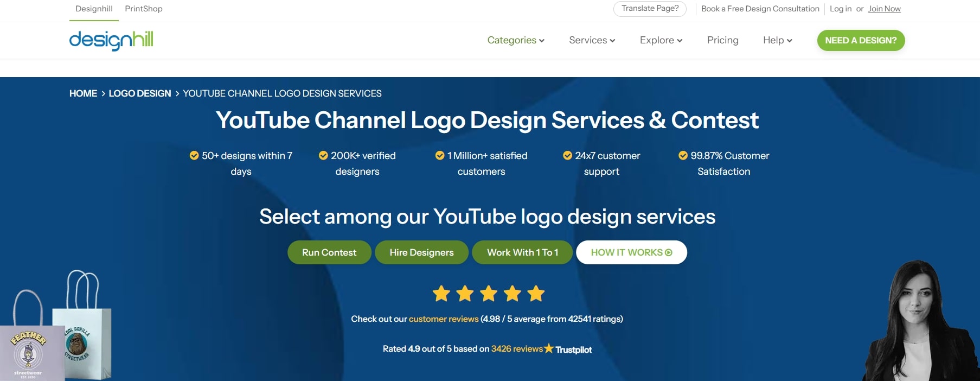Open the Services dropdown
Image resolution: width=980 pixels, height=381 pixels.
pos(592,40)
